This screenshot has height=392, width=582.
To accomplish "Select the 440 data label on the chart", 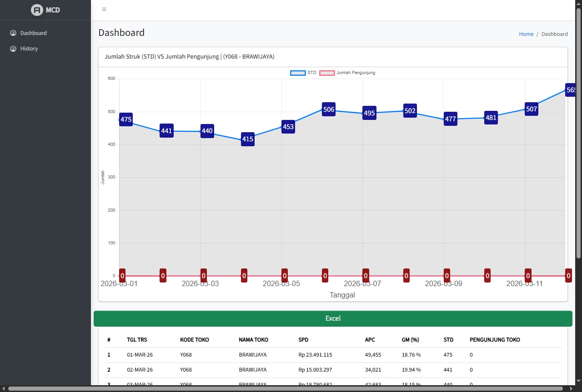I will click(207, 131).
